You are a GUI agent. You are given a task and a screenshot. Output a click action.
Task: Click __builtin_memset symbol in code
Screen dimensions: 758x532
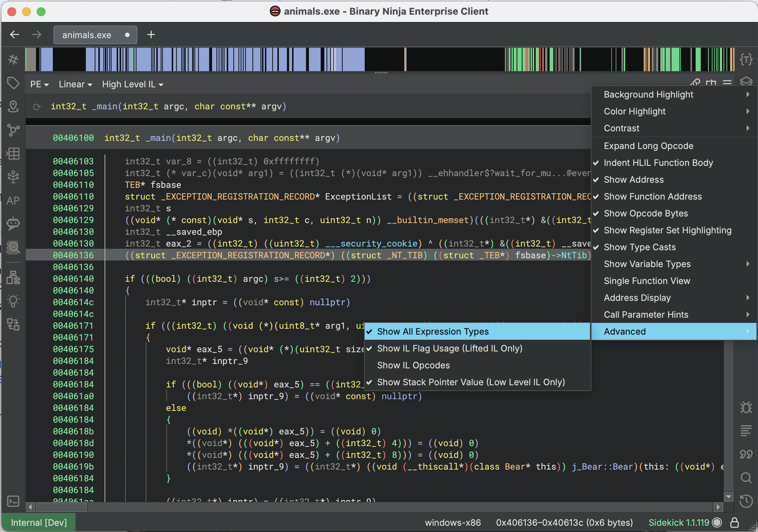click(428, 220)
